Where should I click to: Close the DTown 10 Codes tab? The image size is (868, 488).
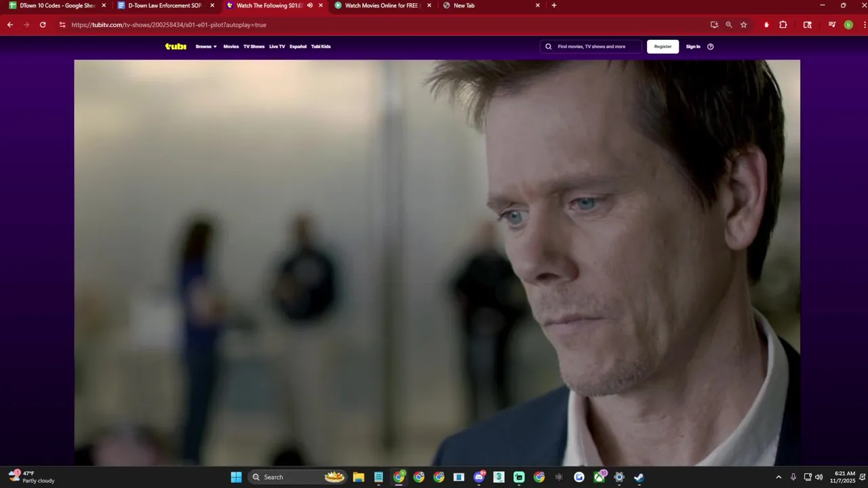(x=104, y=5)
